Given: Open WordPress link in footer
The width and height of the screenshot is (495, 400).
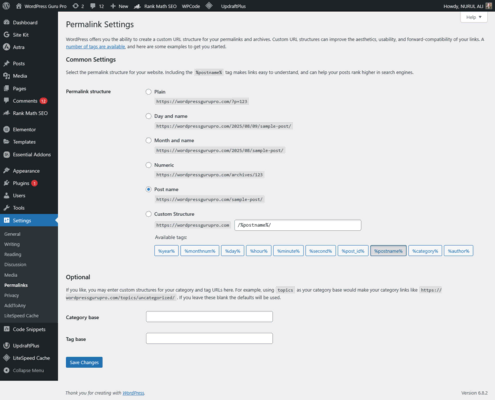Looking at the screenshot, I should pyautogui.click(x=133, y=393).
